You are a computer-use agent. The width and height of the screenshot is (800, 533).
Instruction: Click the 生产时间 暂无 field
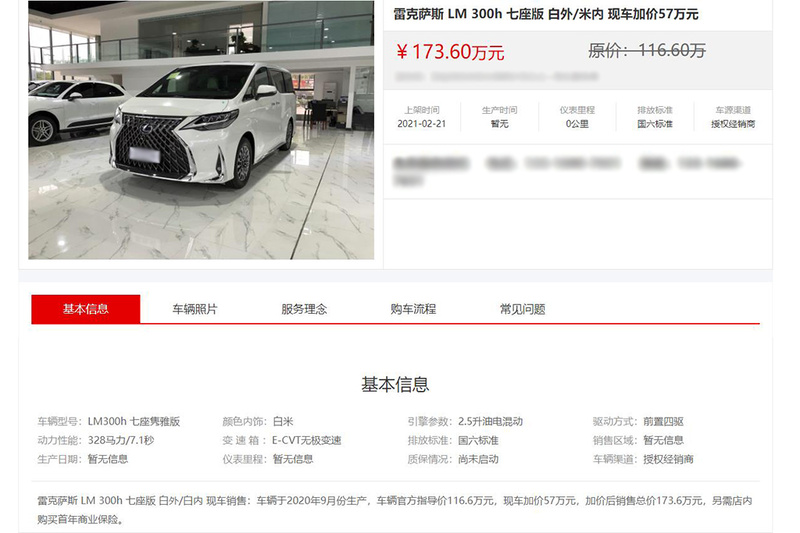499,117
